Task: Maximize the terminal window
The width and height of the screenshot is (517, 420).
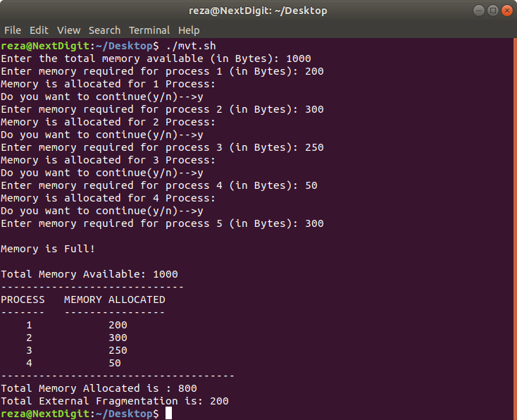Action: click(493, 11)
